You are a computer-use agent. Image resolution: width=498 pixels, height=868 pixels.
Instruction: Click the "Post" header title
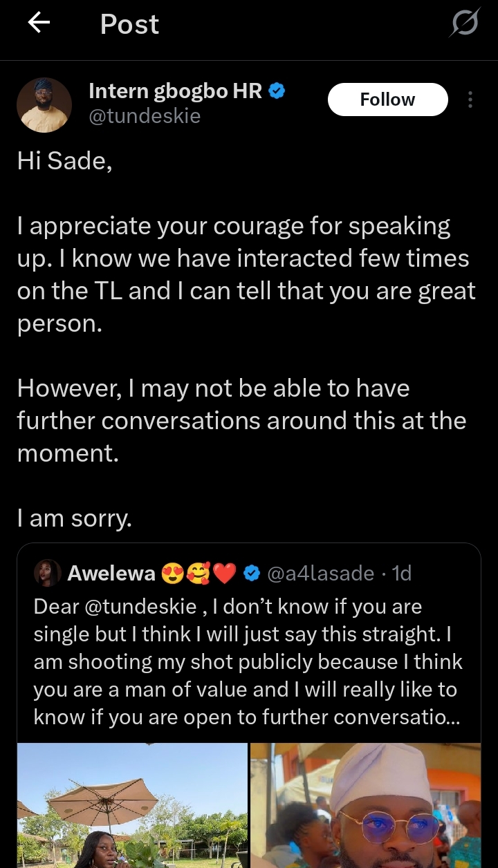pos(129,25)
